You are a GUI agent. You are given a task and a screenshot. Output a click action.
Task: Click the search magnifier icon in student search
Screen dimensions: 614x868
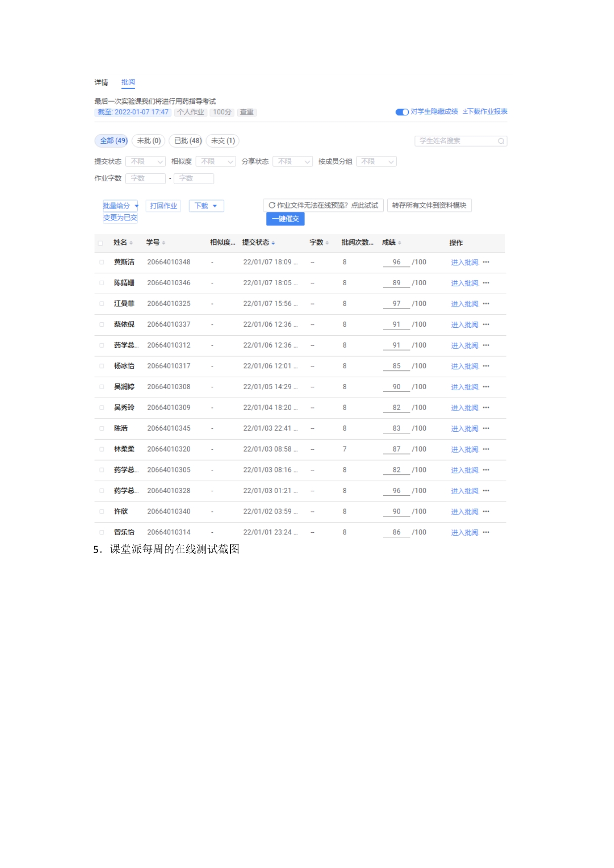(501, 141)
